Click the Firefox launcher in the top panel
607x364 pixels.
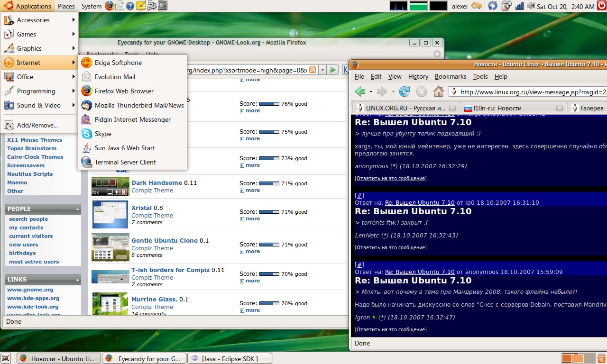110,6
